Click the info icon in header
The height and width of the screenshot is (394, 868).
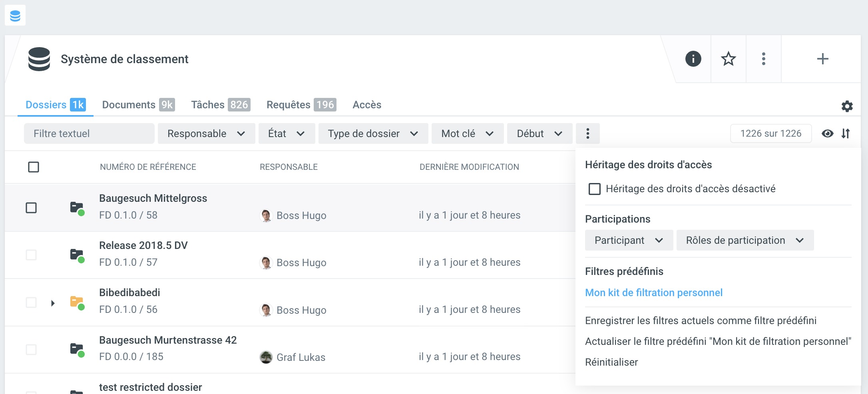point(693,59)
